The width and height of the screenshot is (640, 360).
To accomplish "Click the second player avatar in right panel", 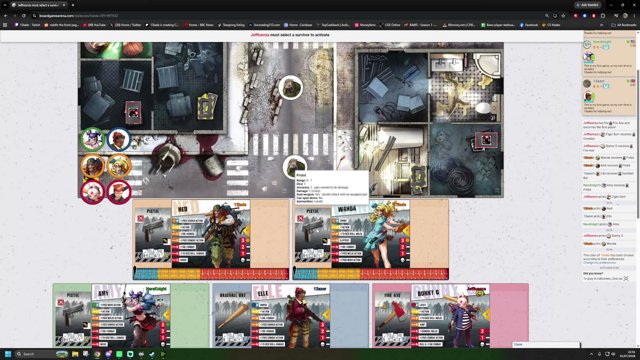I will click(587, 83).
